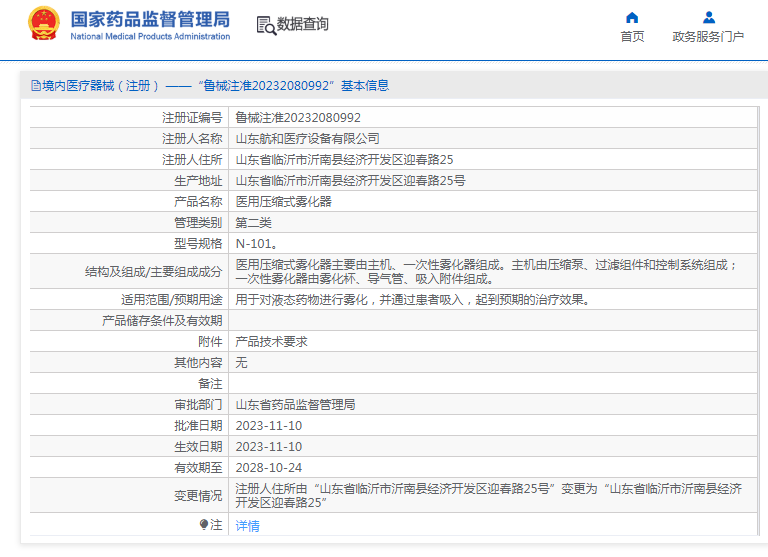Click the 有效期至 row label
This screenshot has width=768, height=557.
tap(198, 468)
